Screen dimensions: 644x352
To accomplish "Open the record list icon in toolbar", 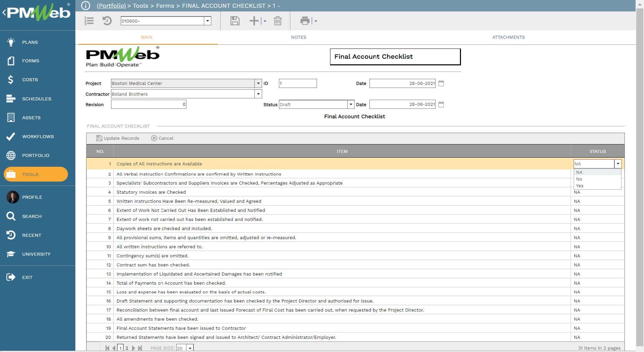I will point(89,21).
